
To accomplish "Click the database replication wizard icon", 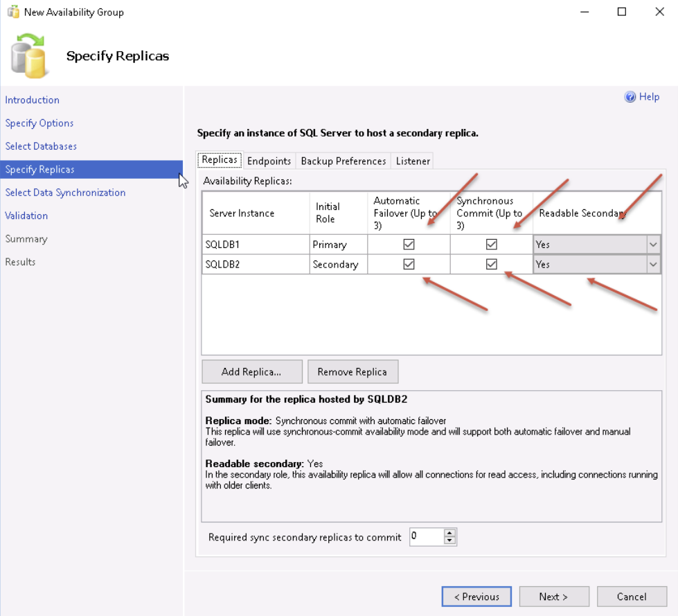I will pyautogui.click(x=28, y=56).
